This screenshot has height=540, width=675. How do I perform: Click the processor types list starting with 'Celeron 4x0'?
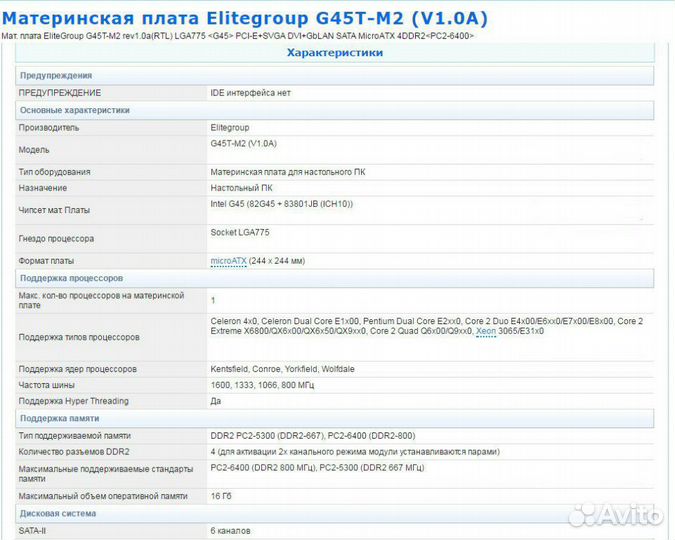coord(427,326)
